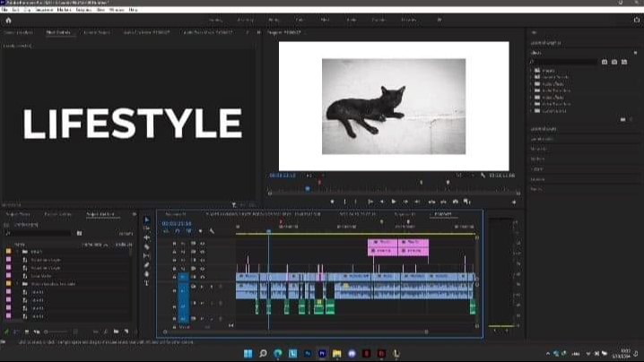Select the Track Select Forward tool
Viewport: 644px width, 362px height.
click(x=146, y=228)
